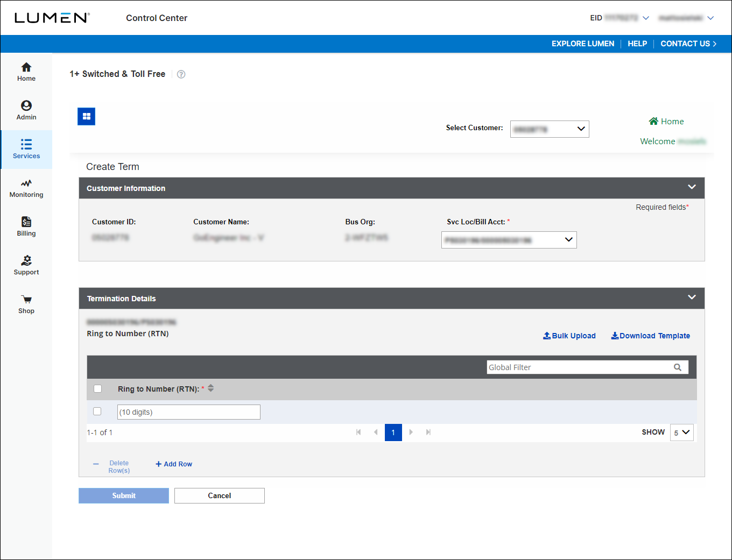This screenshot has width=732, height=560.
Task: Change the SHOW rows-per-page value to another option
Action: [681, 432]
